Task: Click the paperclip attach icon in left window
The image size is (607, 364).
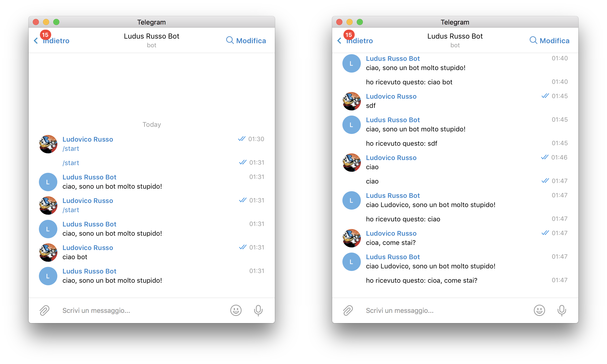Action: (45, 310)
